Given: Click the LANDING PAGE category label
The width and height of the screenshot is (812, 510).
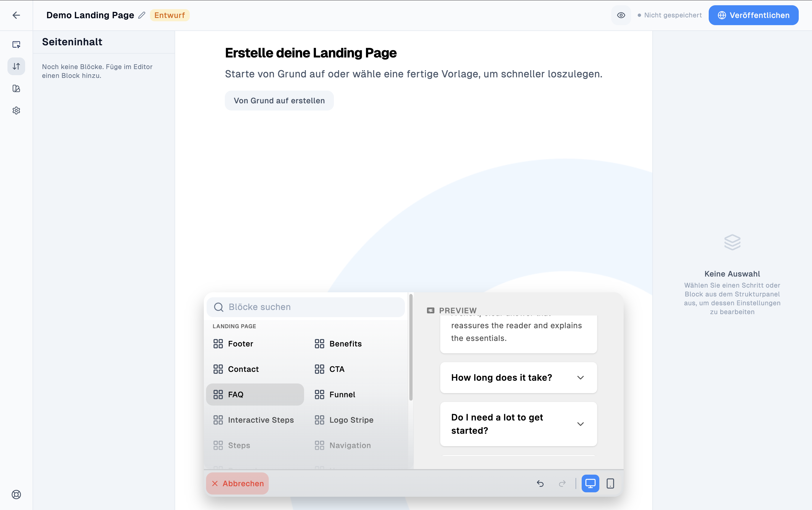Looking at the screenshot, I should (234, 326).
